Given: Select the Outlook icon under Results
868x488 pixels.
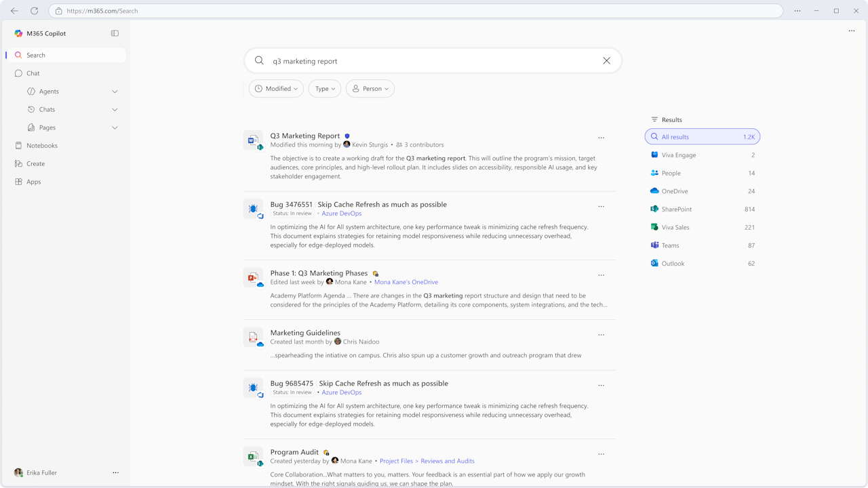Looking at the screenshot, I should tap(653, 264).
